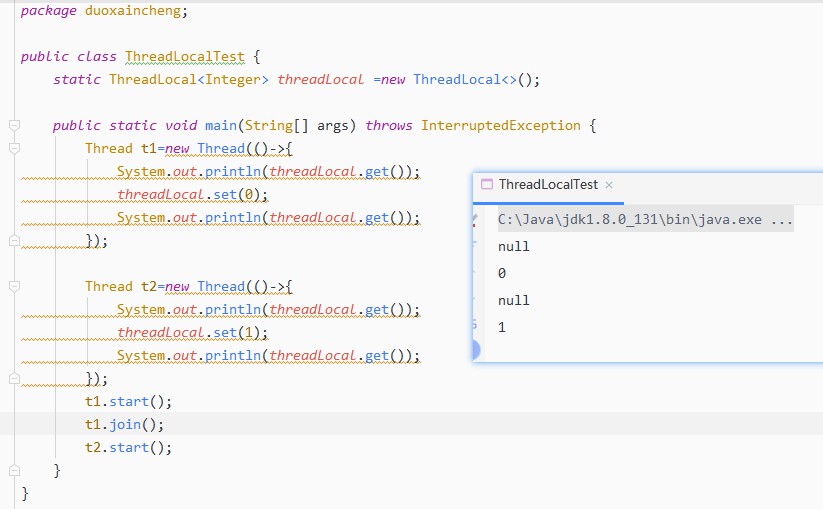Image resolution: width=823 pixels, height=509 pixels.
Task: Place cursor on t1.join() line
Action: (124, 424)
